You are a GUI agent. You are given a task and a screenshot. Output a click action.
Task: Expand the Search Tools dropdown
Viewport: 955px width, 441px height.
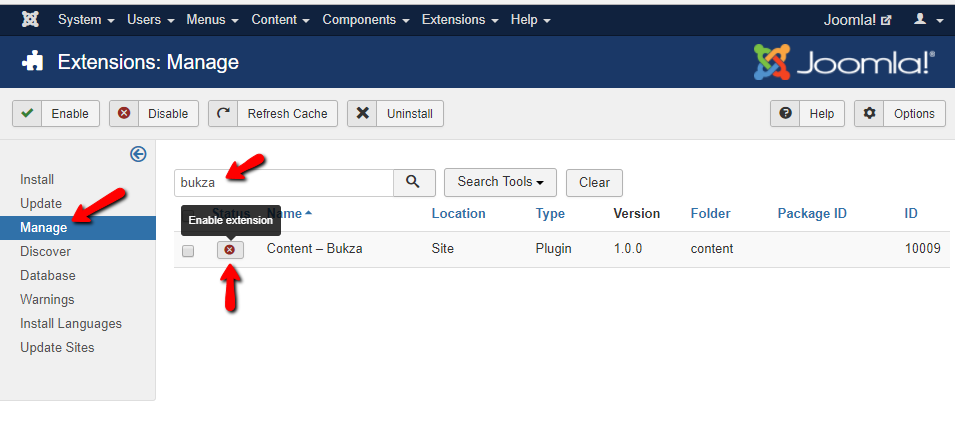(500, 182)
